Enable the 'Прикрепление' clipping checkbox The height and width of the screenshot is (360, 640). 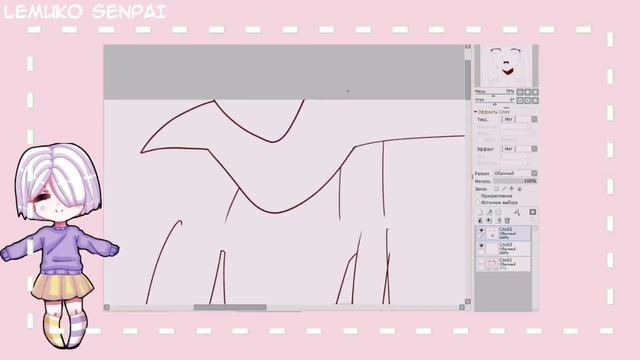478,196
